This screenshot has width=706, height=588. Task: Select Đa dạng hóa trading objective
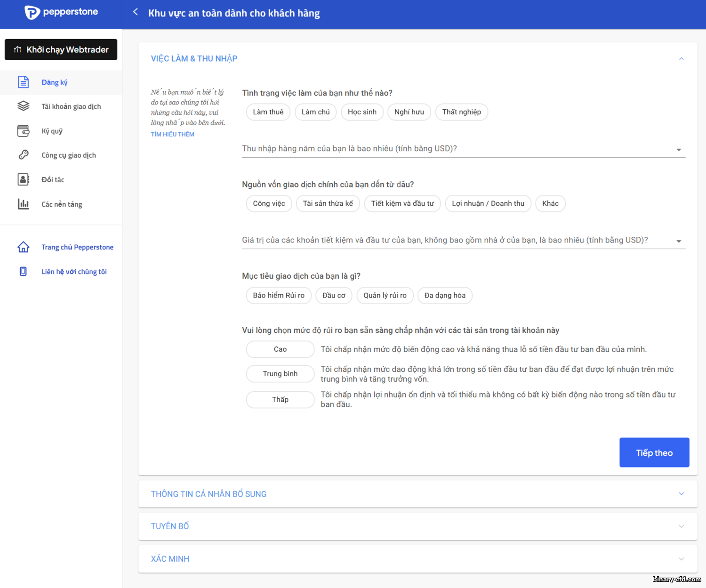444,295
